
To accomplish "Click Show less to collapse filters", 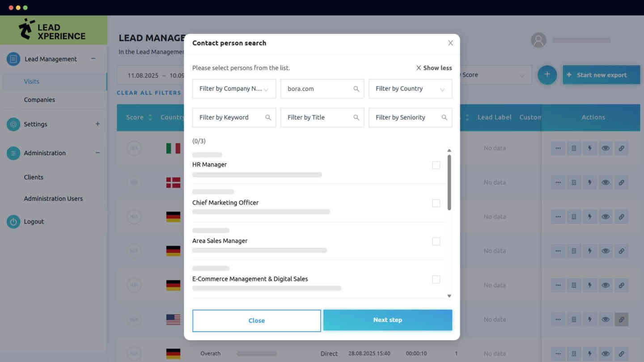I will click(434, 68).
